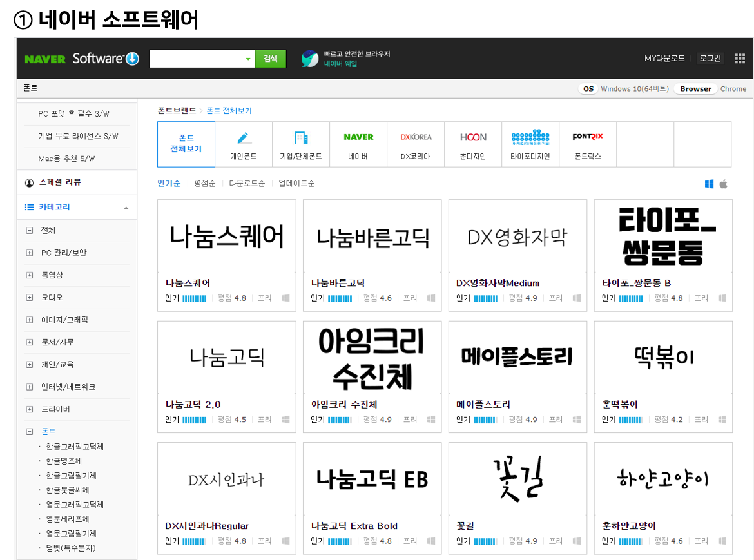Open the 폰트 전체보기 tab
The image size is (754, 560).
pos(186,144)
